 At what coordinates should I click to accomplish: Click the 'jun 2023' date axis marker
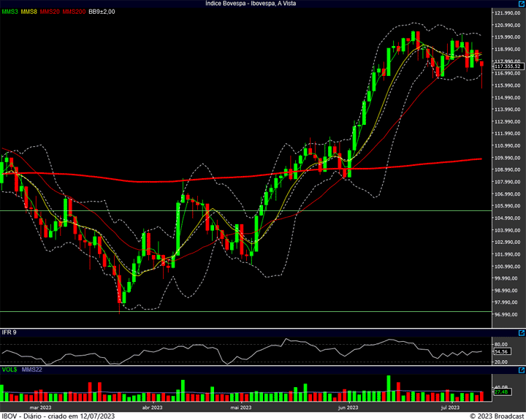tap(347, 407)
